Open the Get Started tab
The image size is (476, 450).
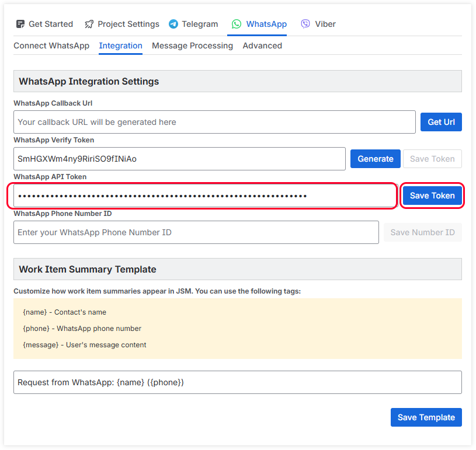[x=44, y=24]
